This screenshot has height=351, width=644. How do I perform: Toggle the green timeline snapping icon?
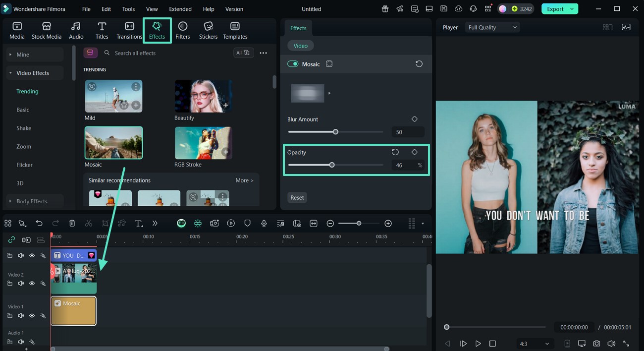point(198,224)
